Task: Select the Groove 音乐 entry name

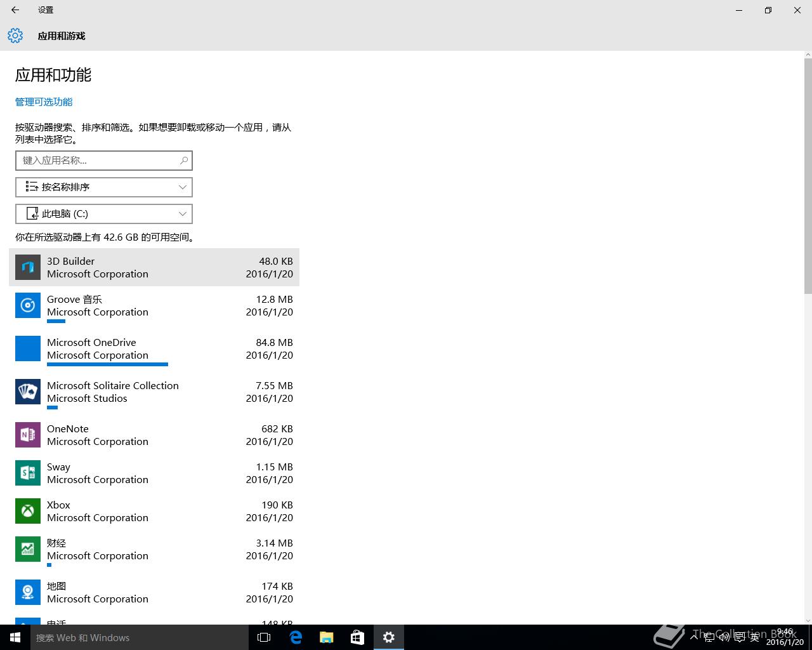Action: 74,299
